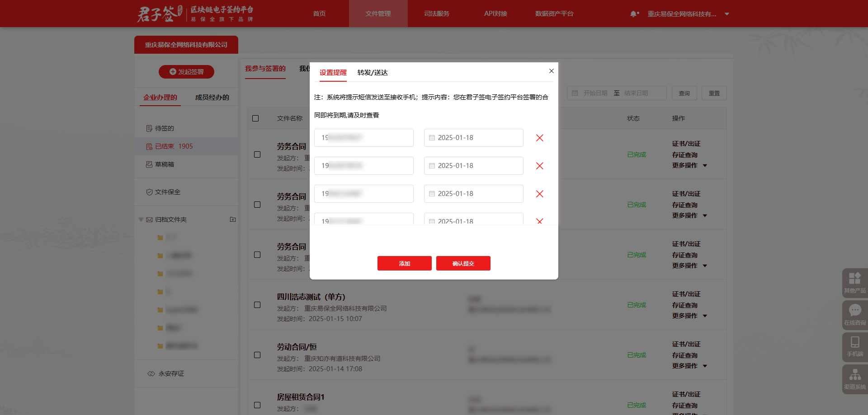868x415 pixels.
Task: Open 首页 in top navigation
Action: click(319, 14)
